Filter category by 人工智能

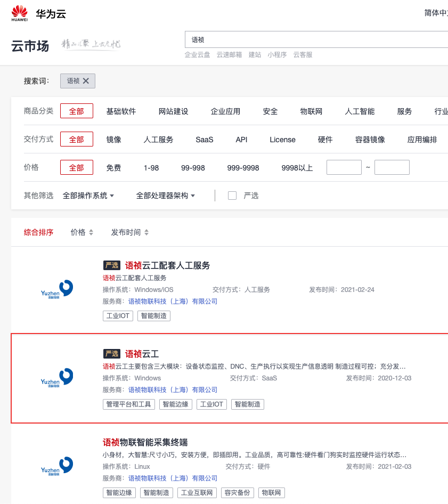click(360, 111)
